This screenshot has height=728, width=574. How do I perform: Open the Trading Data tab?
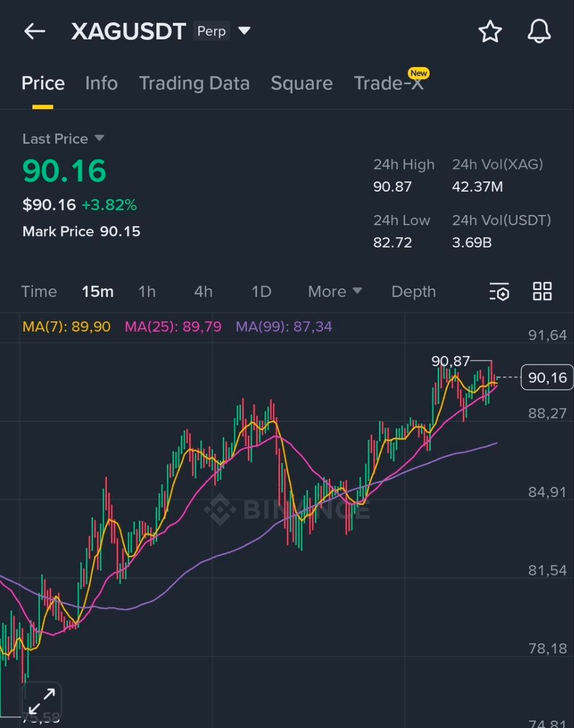(194, 84)
